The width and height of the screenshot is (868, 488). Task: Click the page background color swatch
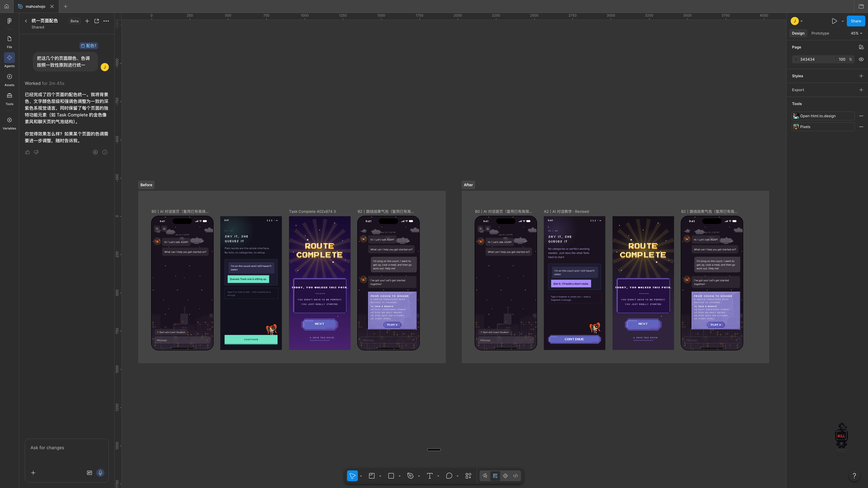(796, 59)
